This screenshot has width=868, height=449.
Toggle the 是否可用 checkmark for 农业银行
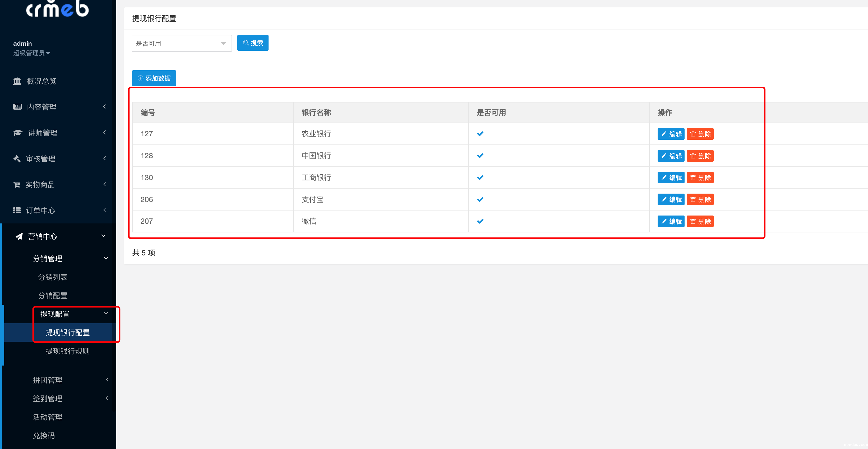[480, 134]
